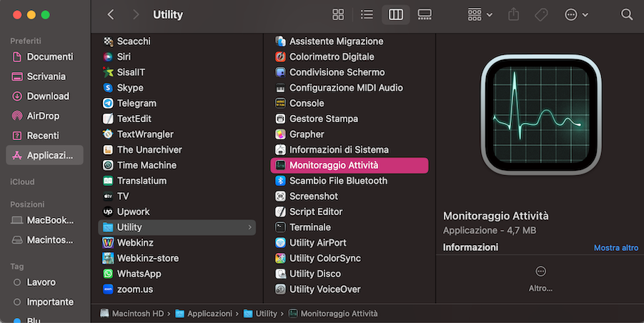Select Monitoraggio Attività in the list
Image resolution: width=644 pixels, height=323 pixels.
(350, 165)
